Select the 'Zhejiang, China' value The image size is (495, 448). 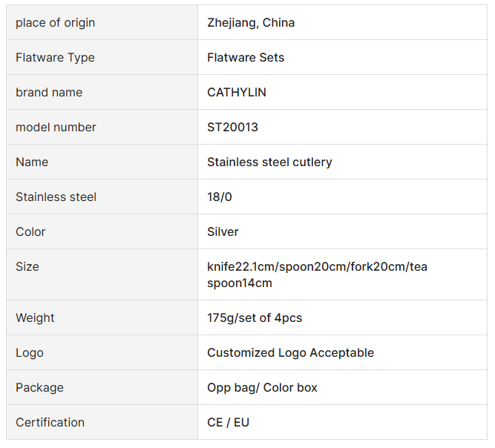251,23
